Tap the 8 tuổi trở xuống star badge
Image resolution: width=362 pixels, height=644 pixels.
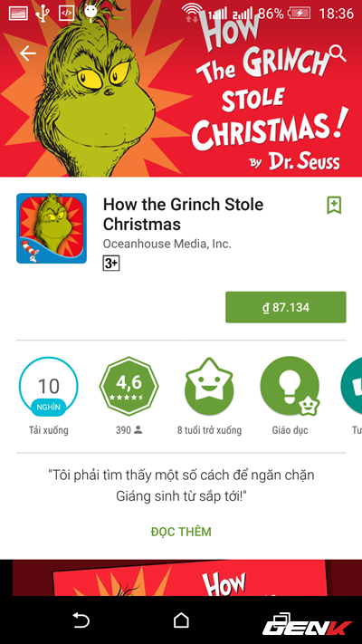point(209,387)
